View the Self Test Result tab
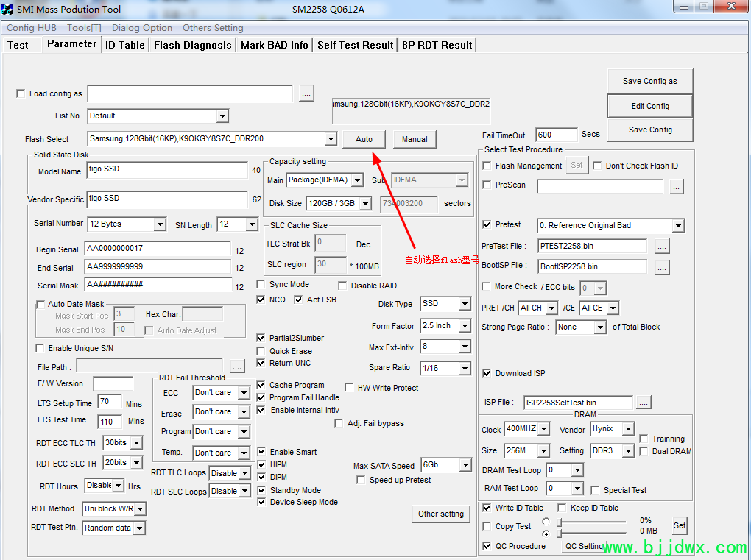This screenshot has height=560, width=751. pyautogui.click(x=356, y=45)
